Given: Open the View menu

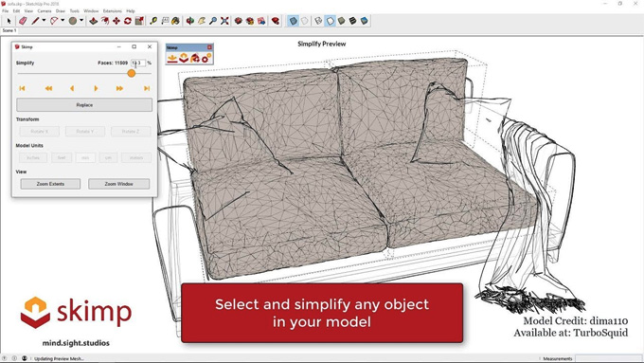Looking at the screenshot, I should [28, 11].
